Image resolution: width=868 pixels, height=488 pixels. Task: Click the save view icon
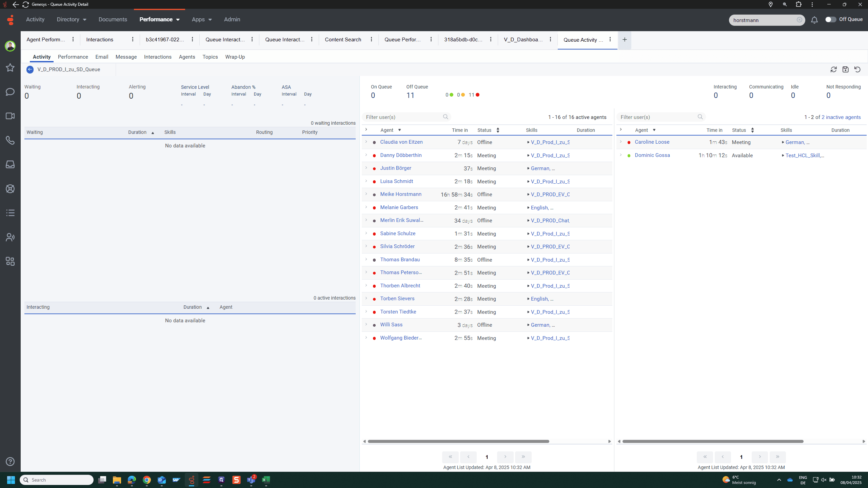[x=846, y=69]
